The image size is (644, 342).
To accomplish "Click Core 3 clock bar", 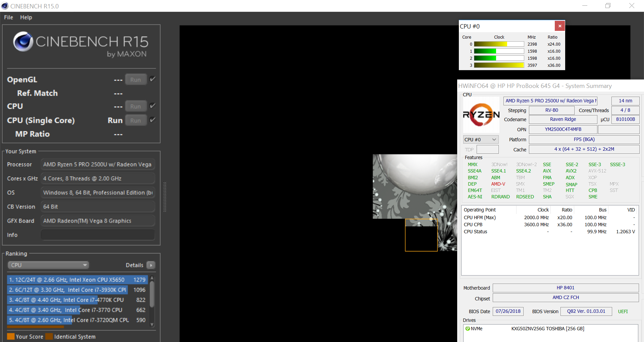I will click(499, 65).
